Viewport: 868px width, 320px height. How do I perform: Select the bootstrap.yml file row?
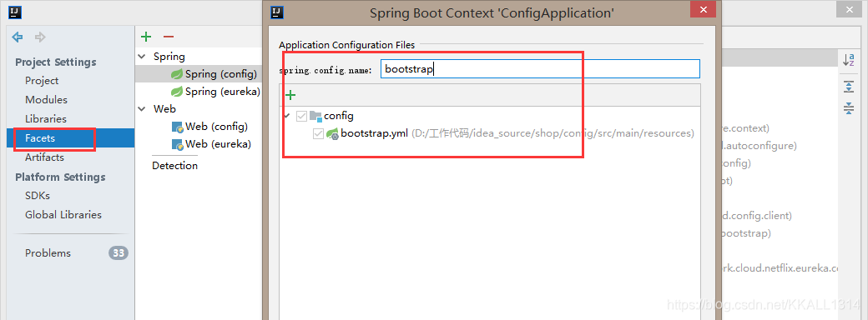pos(490,133)
